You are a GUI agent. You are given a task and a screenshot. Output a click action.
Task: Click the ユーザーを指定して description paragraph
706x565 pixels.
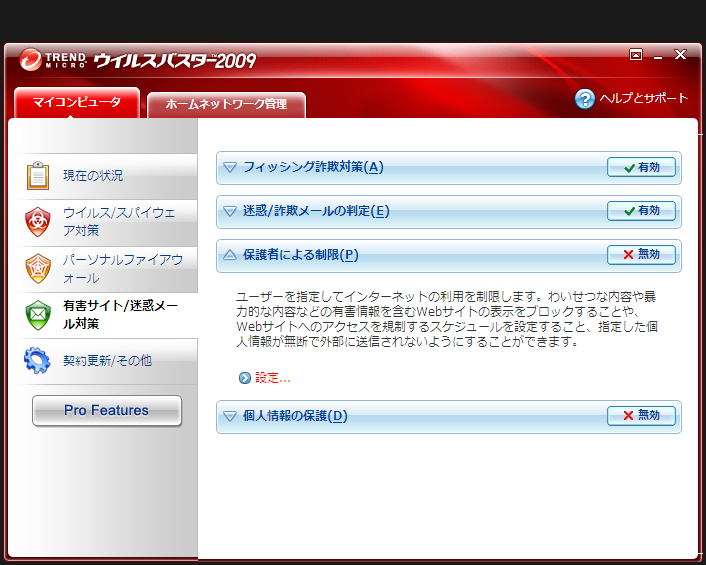pos(447,319)
